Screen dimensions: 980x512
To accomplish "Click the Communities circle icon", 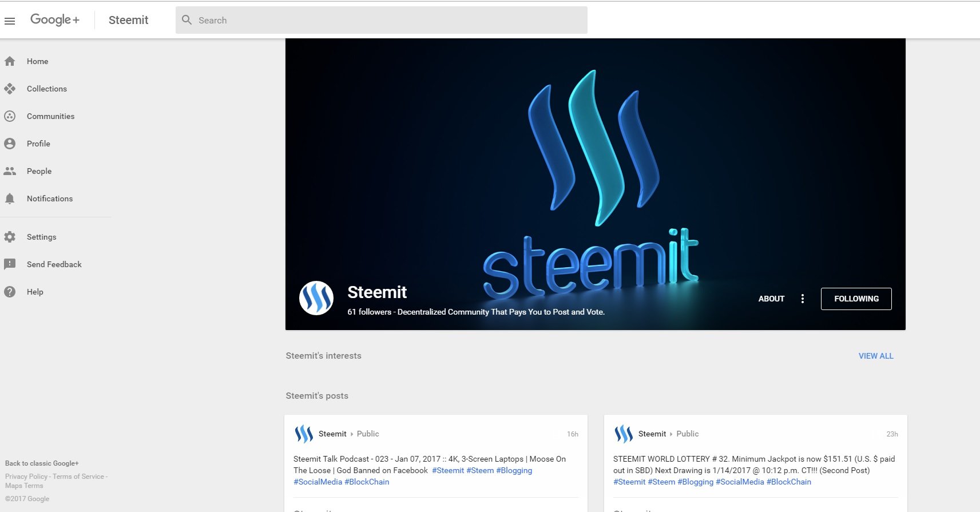I will point(10,116).
